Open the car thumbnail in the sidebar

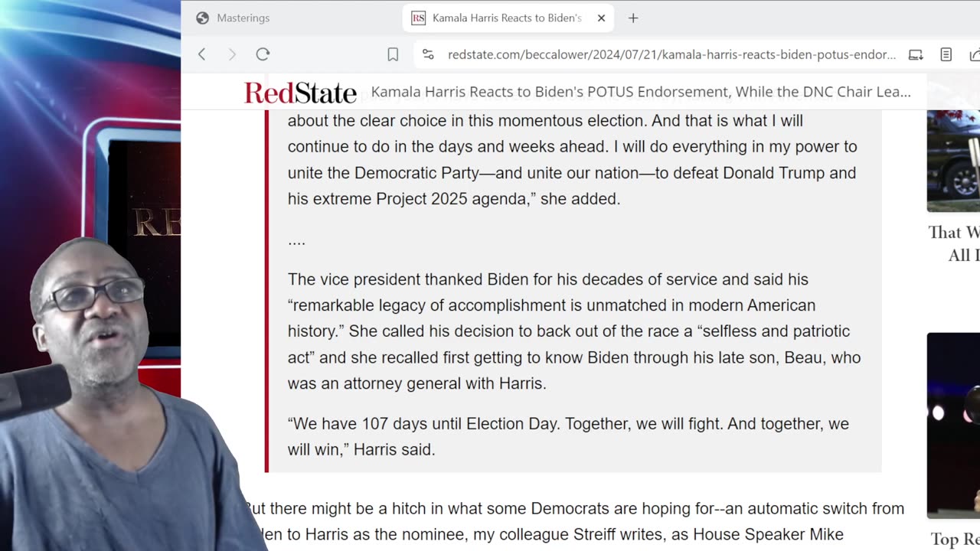click(953, 161)
